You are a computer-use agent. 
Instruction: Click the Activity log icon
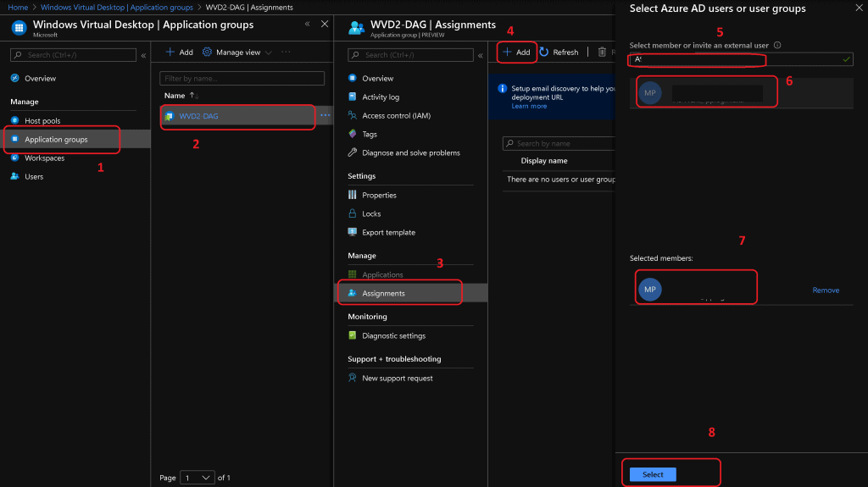tap(352, 97)
